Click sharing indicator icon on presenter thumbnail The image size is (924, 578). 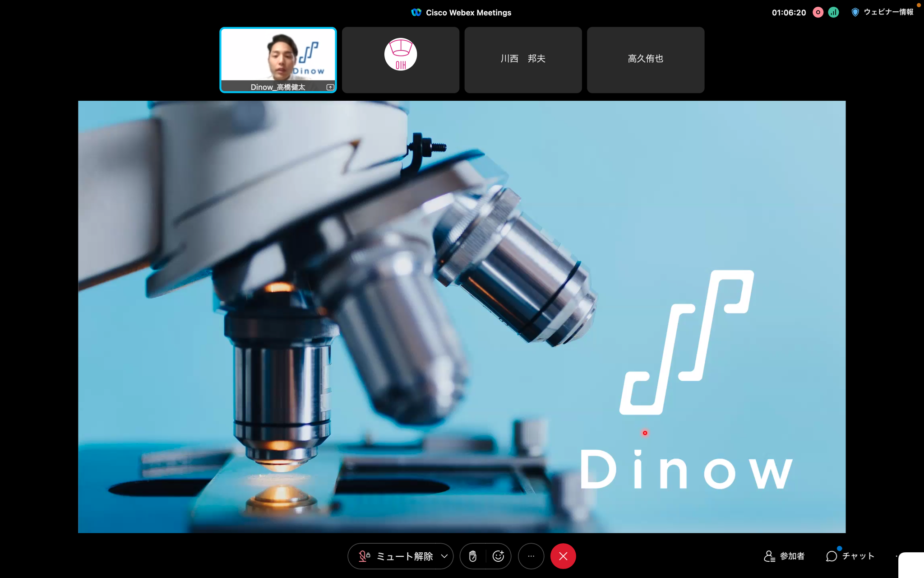coord(330,87)
